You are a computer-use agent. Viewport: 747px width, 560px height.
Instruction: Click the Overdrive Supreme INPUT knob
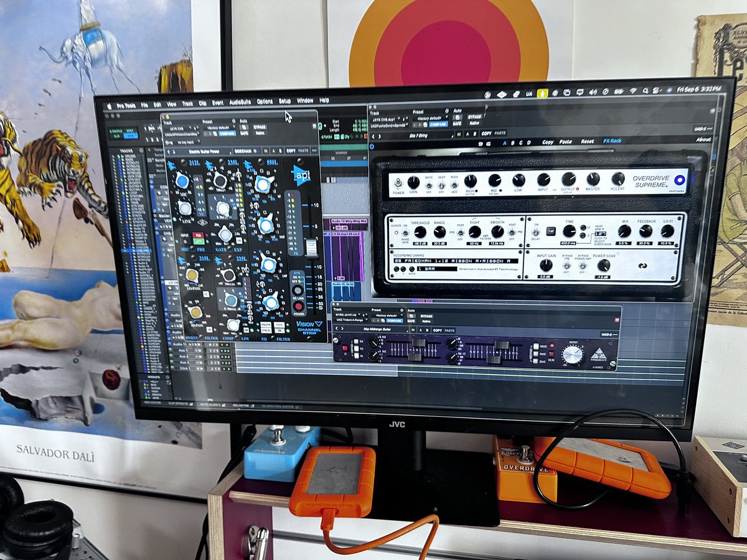click(543, 179)
